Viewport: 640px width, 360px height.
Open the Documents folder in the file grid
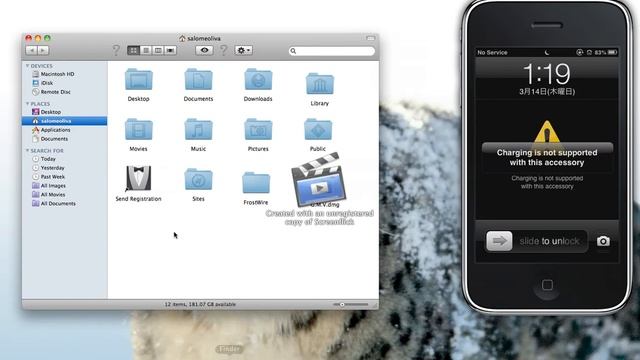click(x=198, y=80)
